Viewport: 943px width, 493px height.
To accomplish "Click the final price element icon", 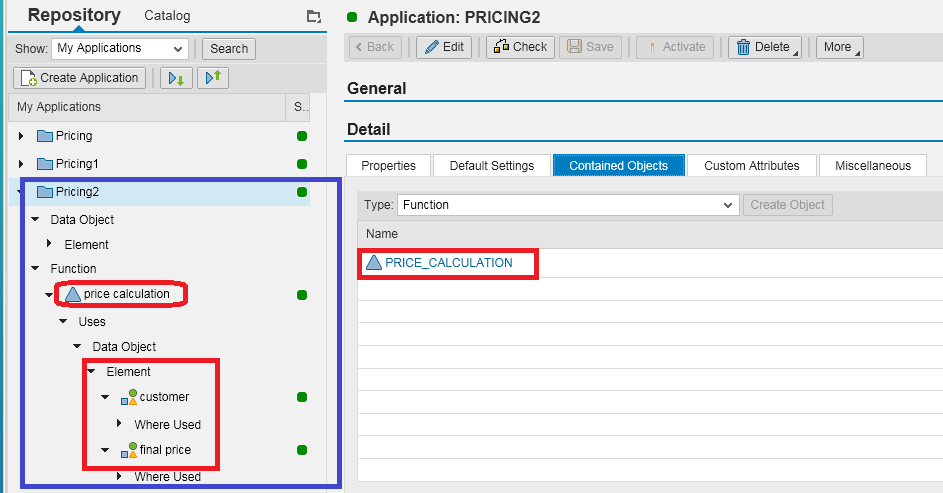I will point(129,450).
